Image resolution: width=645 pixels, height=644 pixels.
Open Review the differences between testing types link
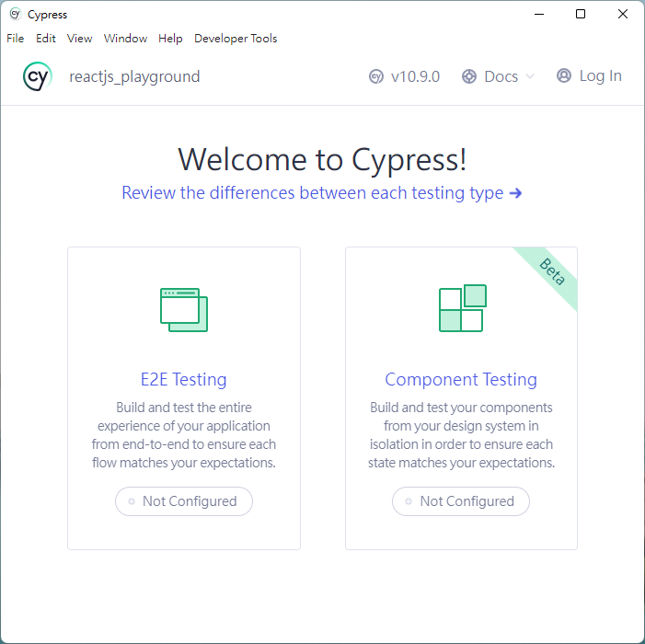coord(322,193)
